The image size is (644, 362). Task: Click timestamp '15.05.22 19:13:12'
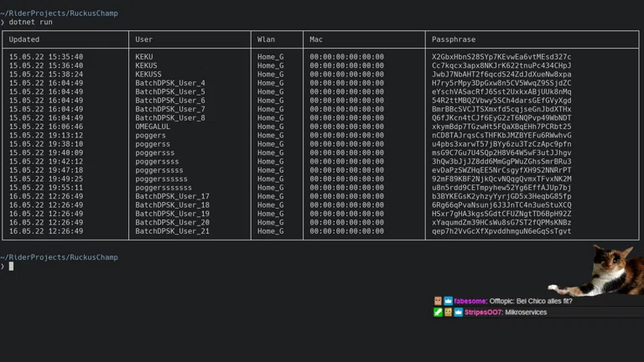click(x=46, y=136)
